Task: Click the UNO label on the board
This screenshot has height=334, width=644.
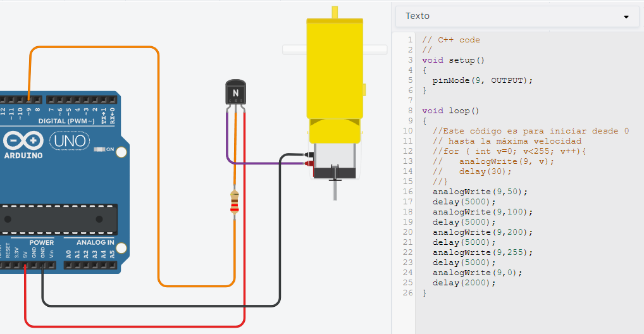Action: pos(68,140)
